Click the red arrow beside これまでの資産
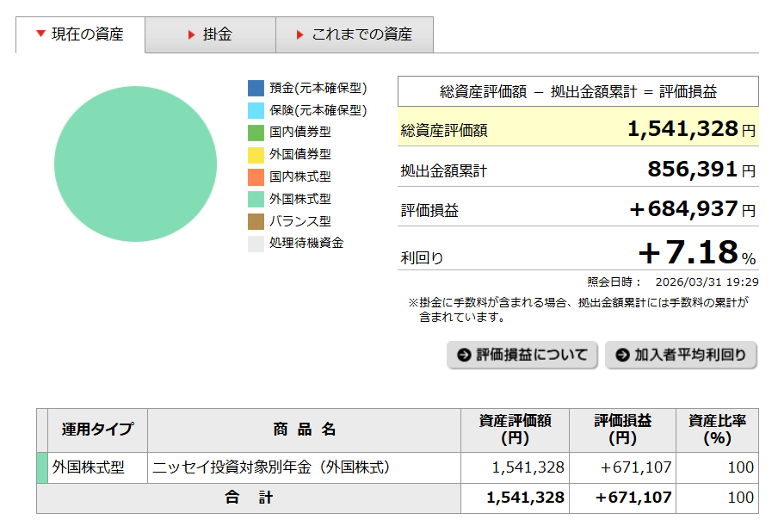 (x=299, y=35)
